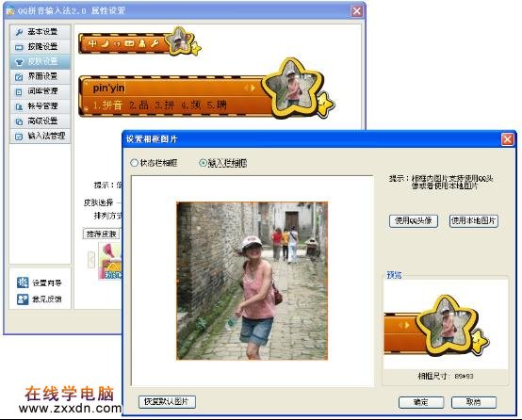Select 输入栏相框 radio button
Viewport: 522px width, 420px height.
coord(203,163)
